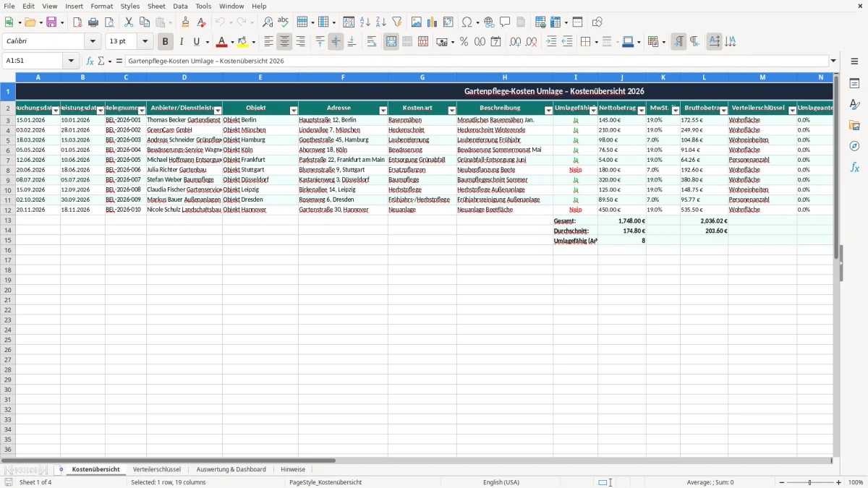Open the font size dropdown arrow

click(145, 42)
